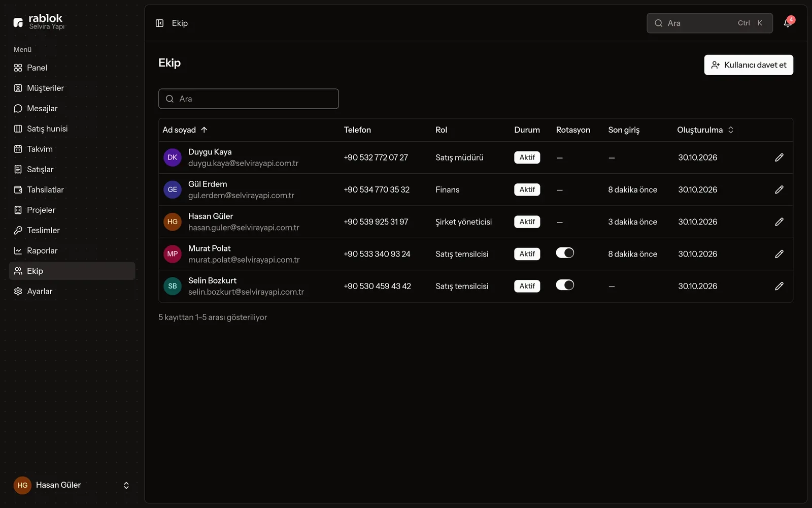Open edit pencil for Selin Bozkurt
The height and width of the screenshot is (508, 812).
coord(779,286)
